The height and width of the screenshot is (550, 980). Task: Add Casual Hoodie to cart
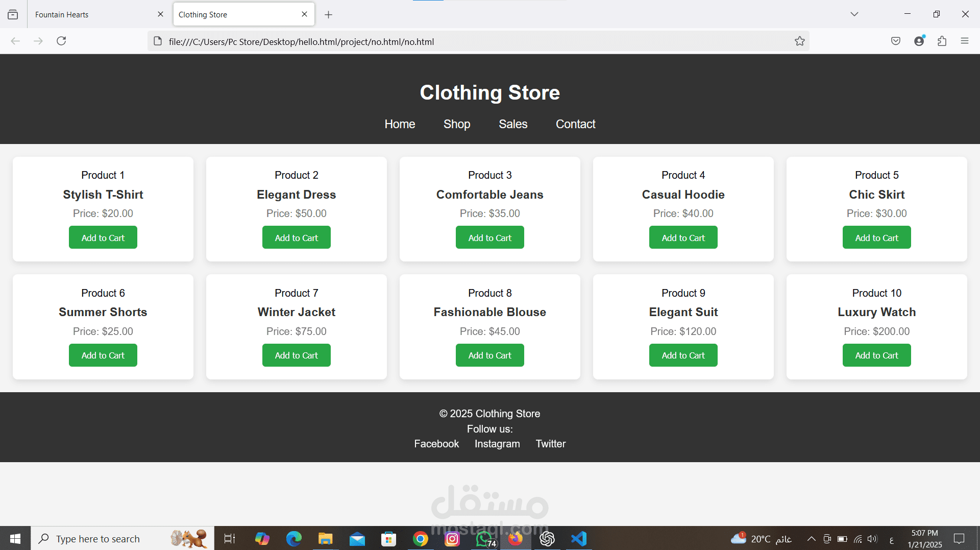point(683,237)
